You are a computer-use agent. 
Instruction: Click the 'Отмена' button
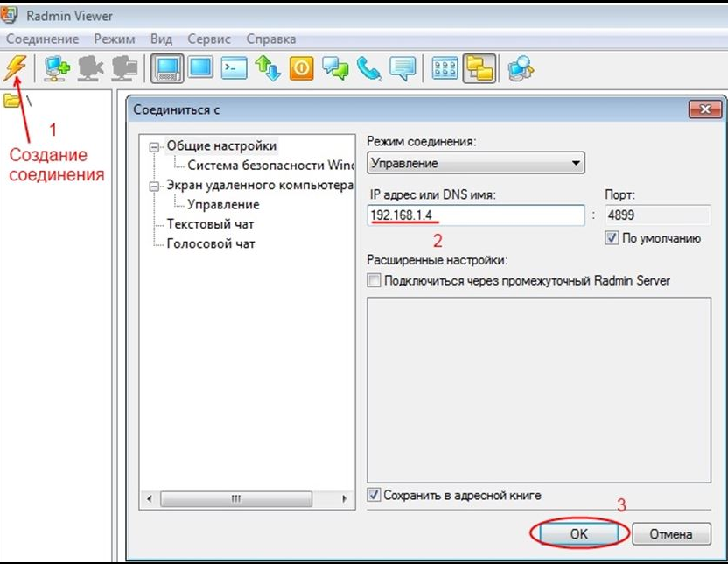coord(671,533)
